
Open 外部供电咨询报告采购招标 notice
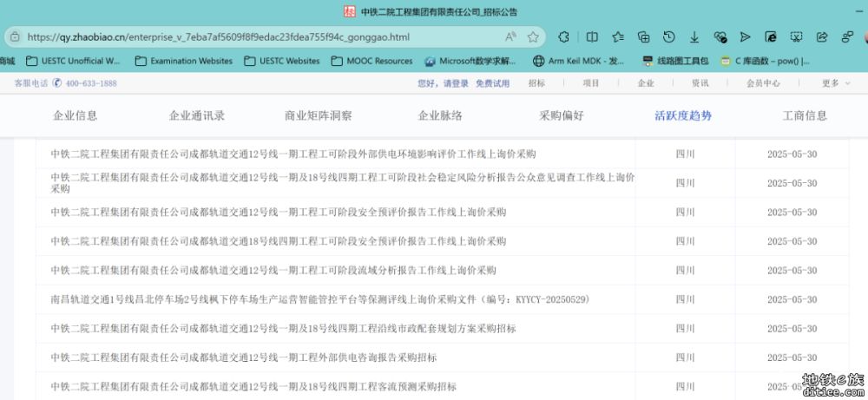point(244,358)
